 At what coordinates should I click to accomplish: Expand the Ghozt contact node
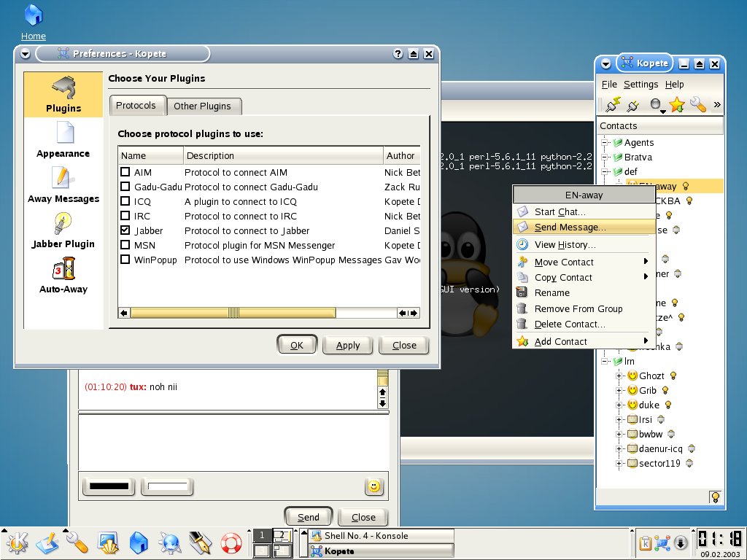click(x=619, y=376)
